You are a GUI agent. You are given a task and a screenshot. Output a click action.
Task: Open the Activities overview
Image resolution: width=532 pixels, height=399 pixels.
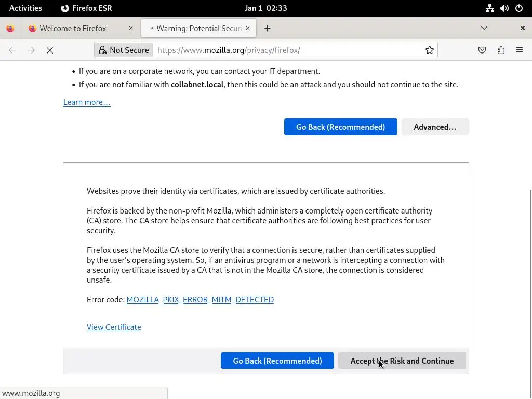[x=26, y=8]
